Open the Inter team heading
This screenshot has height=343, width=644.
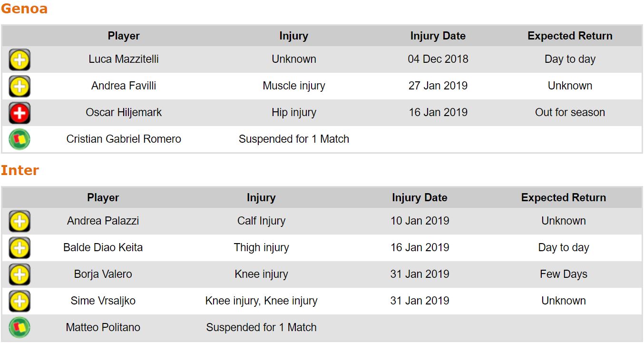[20, 170]
